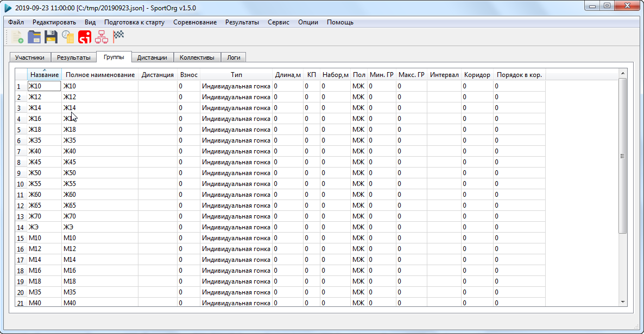Image resolution: width=644 pixels, height=334 pixels.
Task: Click the Дистанция column header
Action: click(157, 75)
